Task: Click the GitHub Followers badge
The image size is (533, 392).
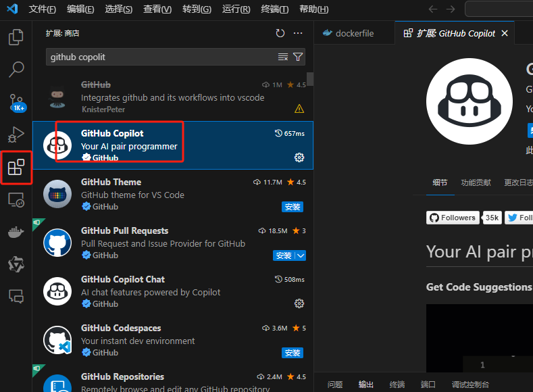Action: [x=453, y=218]
